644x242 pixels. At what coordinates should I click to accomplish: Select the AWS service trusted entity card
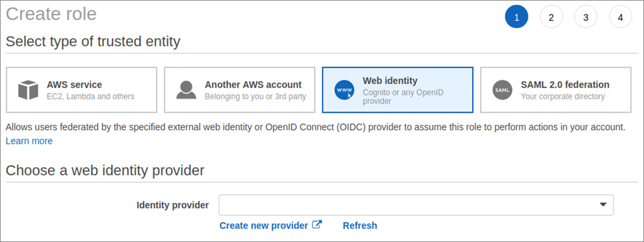point(82,90)
